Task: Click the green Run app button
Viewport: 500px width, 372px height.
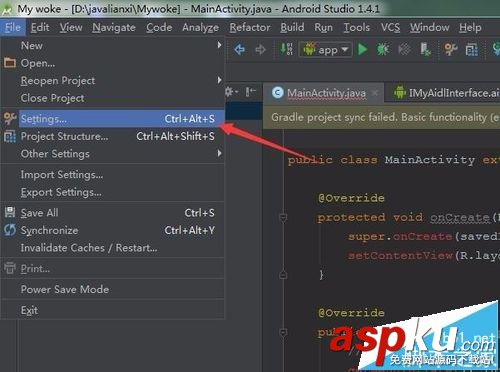Action: point(362,49)
